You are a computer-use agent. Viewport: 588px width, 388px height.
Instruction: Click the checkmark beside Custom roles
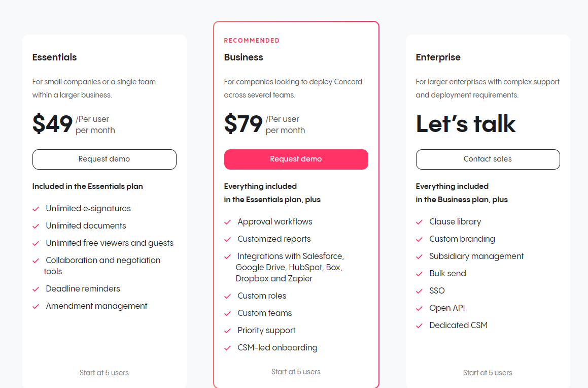[x=227, y=296]
